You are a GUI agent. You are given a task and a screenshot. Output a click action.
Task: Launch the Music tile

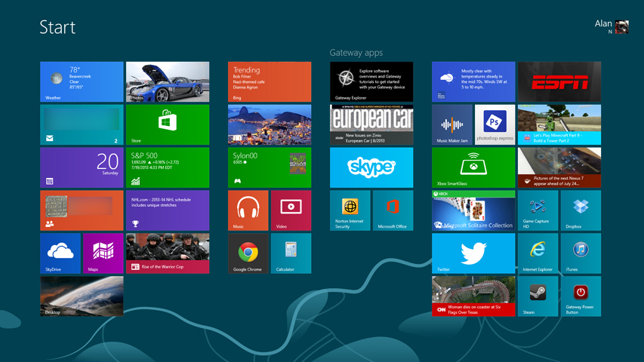[x=248, y=210]
